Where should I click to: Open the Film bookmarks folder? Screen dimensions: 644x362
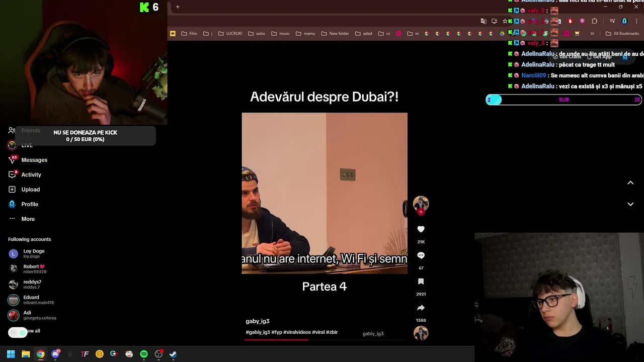(x=189, y=34)
